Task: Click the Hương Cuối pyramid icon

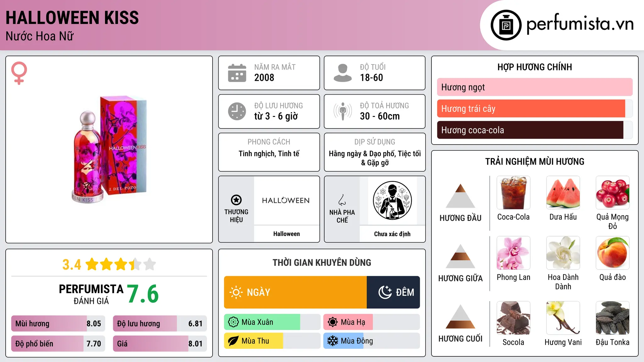Action: click(x=460, y=316)
